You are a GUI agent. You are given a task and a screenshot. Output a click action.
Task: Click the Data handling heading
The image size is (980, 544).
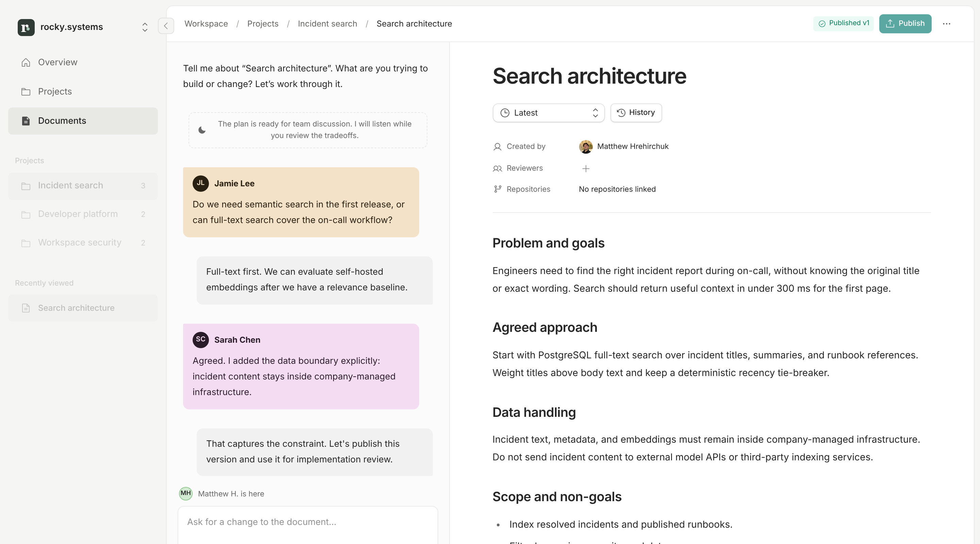pos(534,412)
